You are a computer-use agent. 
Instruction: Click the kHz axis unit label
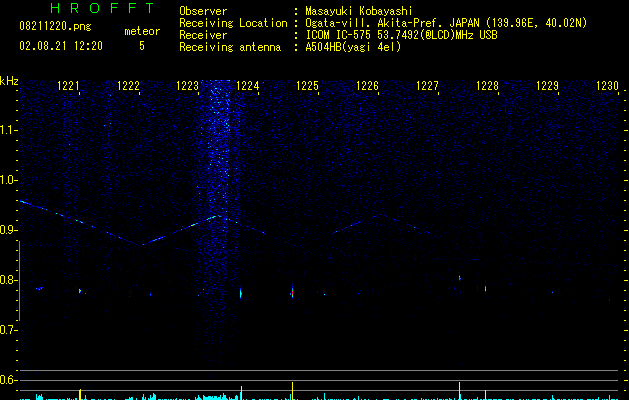click(9, 81)
